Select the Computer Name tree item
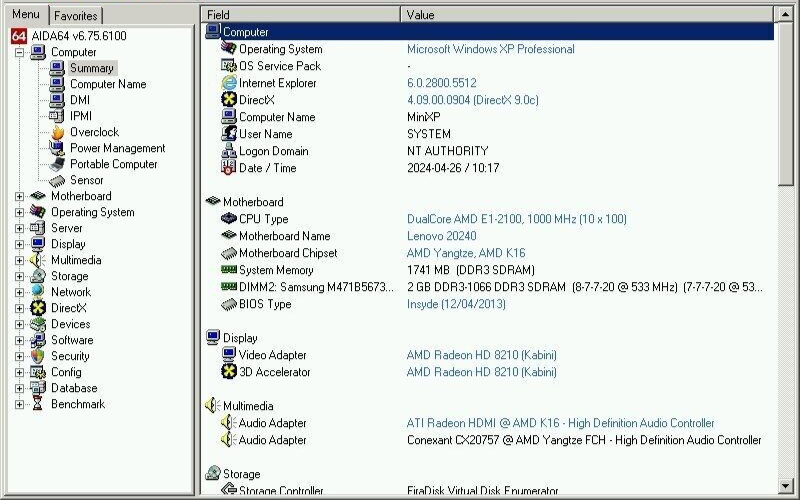This screenshot has height=500, width=800. (x=108, y=84)
